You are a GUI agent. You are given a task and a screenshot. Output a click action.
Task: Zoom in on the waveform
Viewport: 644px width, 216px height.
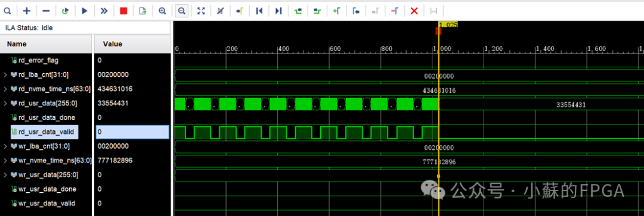(x=162, y=11)
